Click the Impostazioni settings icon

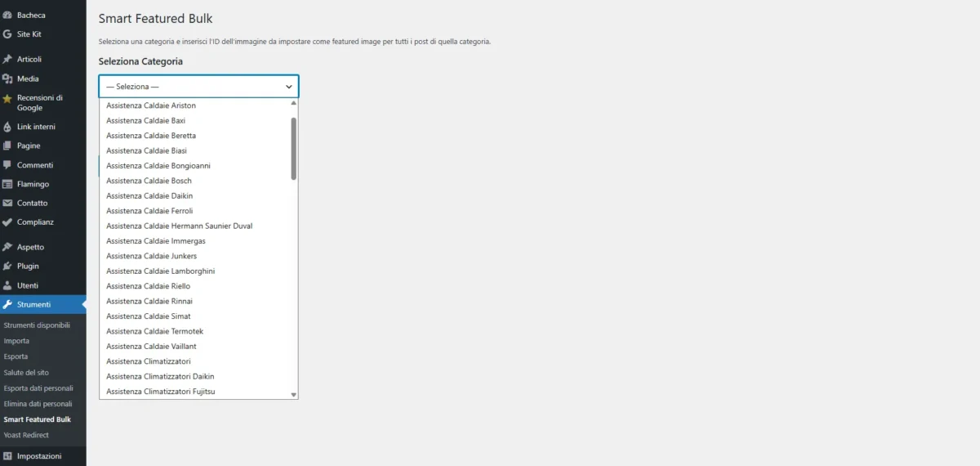click(x=7, y=456)
